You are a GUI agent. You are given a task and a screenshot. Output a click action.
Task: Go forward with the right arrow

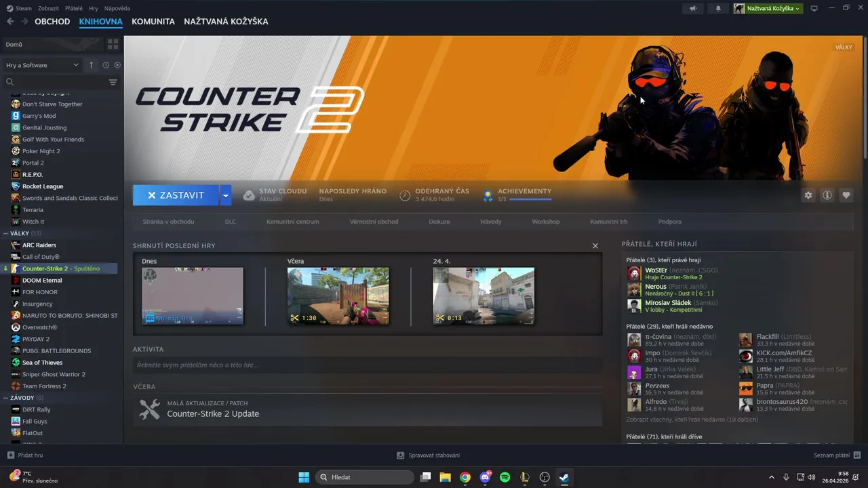(x=24, y=22)
